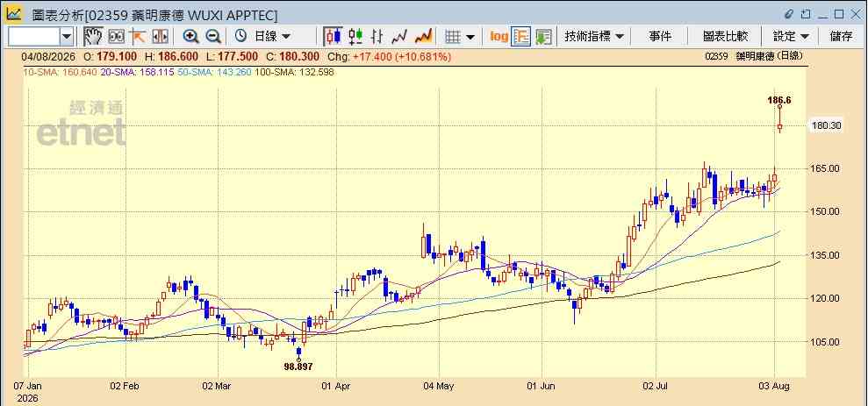Image resolution: width=868 pixels, height=406 pixels.
Task: Click the chart analysis window icon
Action: (14, 14)
